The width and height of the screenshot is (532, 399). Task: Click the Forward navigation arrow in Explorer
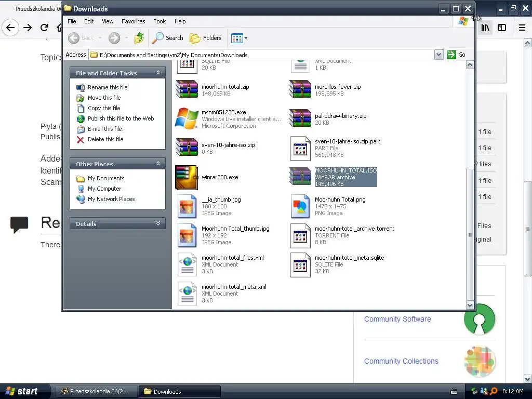coord(114,38)
